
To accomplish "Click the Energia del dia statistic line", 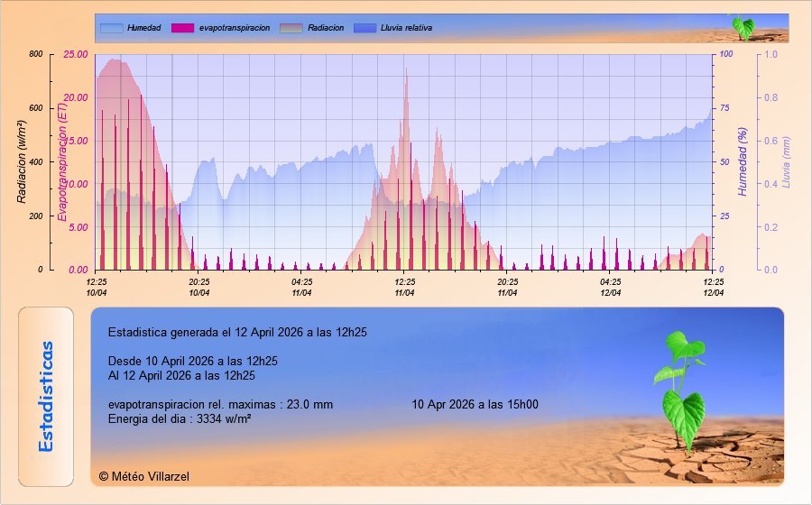I will pos(179,418).
